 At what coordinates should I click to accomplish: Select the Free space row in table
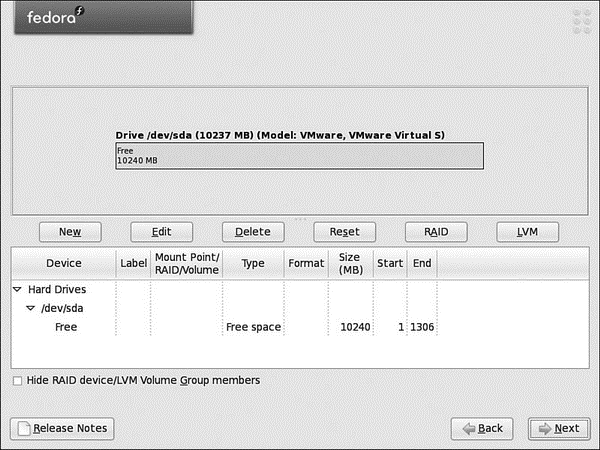pos(300,327)
